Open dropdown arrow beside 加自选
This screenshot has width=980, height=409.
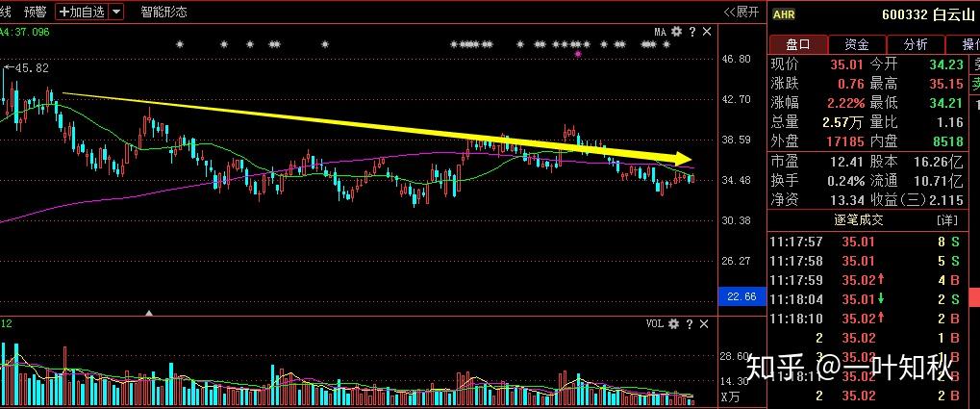point(116,12)
